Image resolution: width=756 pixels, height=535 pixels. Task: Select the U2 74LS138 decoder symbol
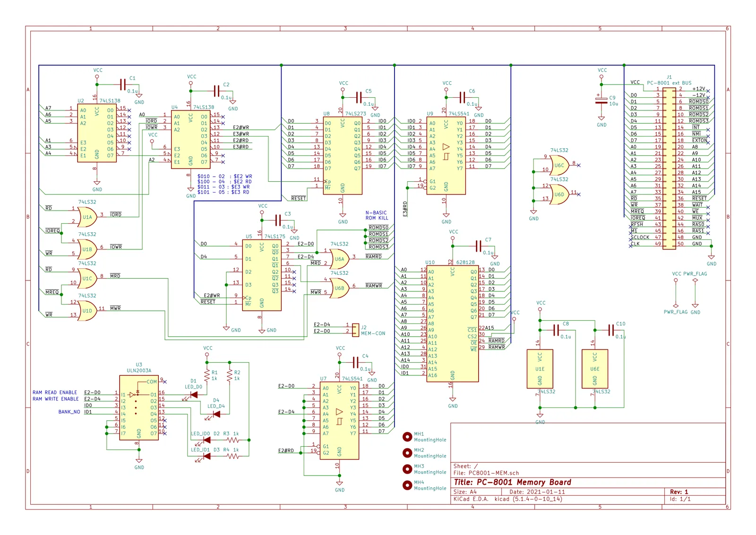tap(97, 133)
